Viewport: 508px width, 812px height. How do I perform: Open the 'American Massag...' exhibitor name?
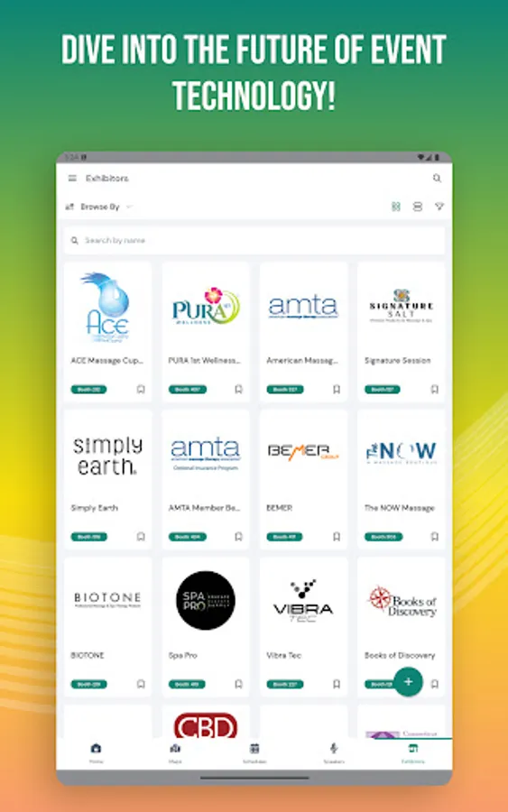[302, 360]
